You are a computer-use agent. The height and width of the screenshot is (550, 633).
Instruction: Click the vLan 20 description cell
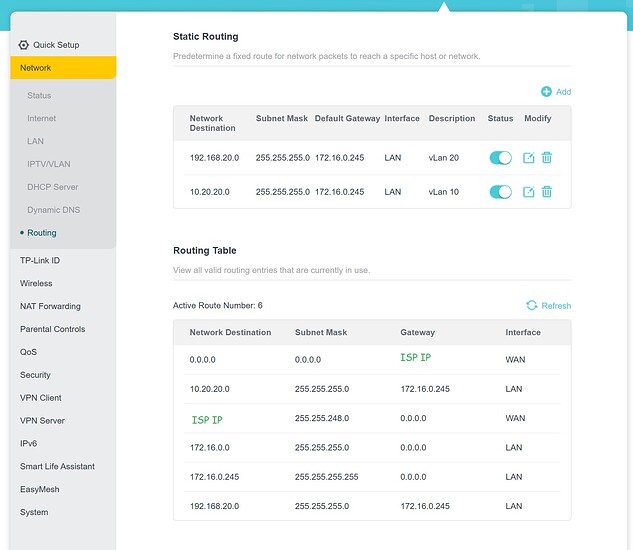[444, 158]
